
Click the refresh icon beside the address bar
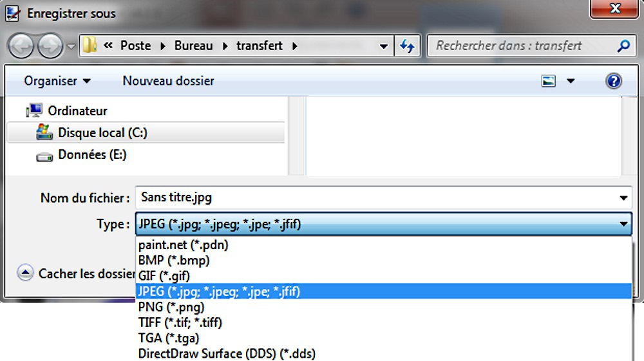(x=407, y=46)
